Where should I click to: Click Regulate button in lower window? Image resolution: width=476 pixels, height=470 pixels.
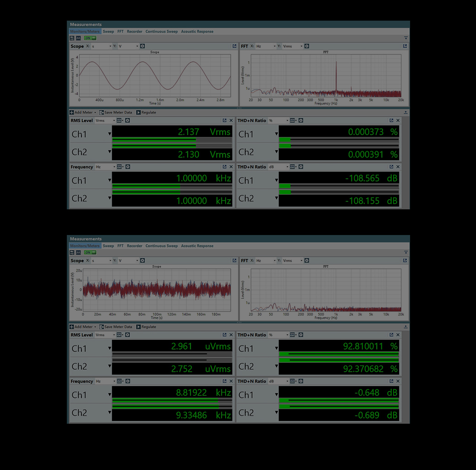pyautogui.click(x=146, y=327)
